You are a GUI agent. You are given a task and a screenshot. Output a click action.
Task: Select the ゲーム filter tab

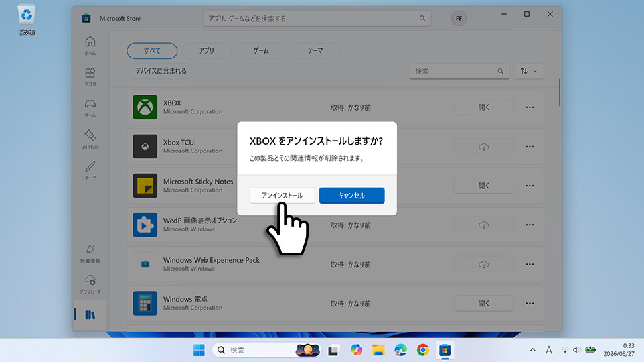tap(260, 51)
